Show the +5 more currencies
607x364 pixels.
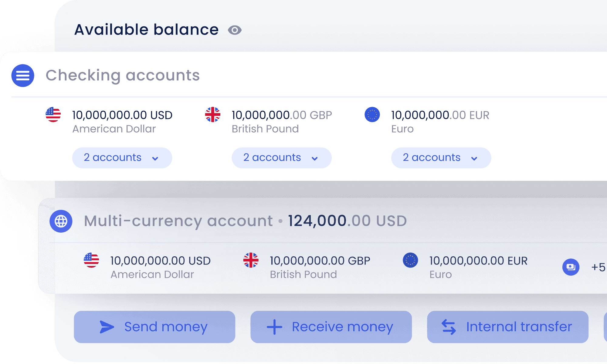598,267
